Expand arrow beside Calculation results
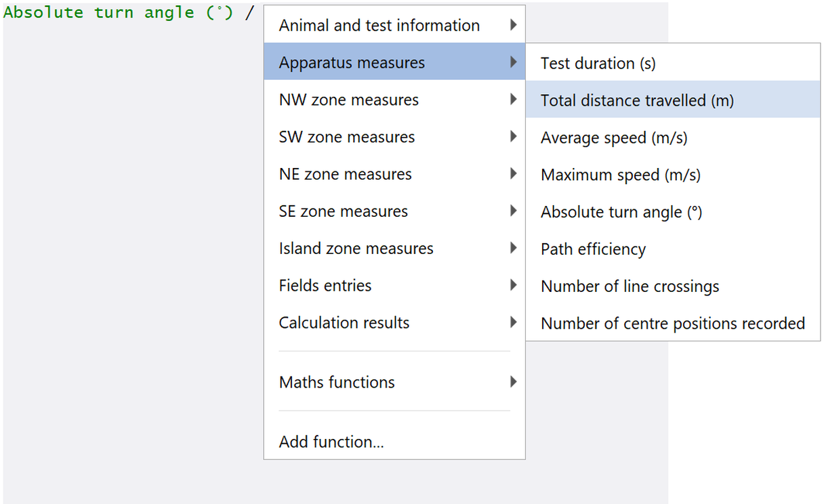 513,322
